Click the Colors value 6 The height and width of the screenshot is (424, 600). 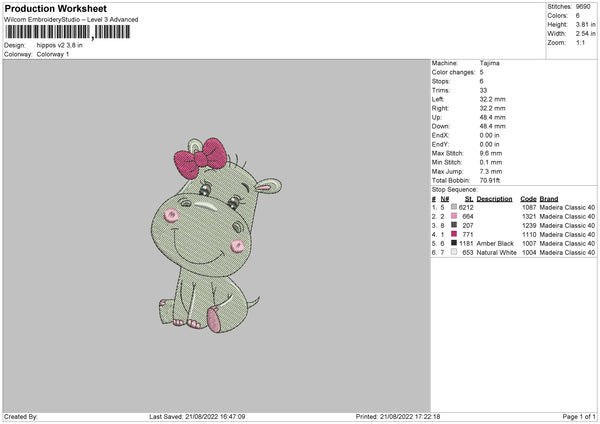(x=577, y=16)
